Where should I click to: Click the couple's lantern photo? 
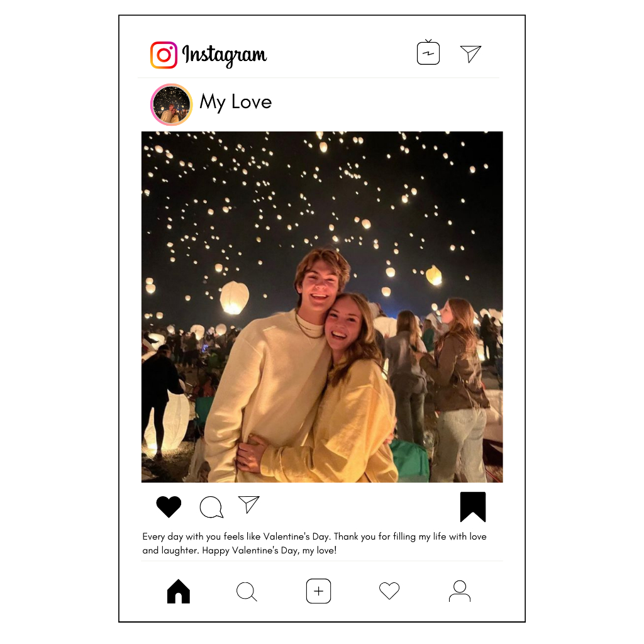point(322,307)
